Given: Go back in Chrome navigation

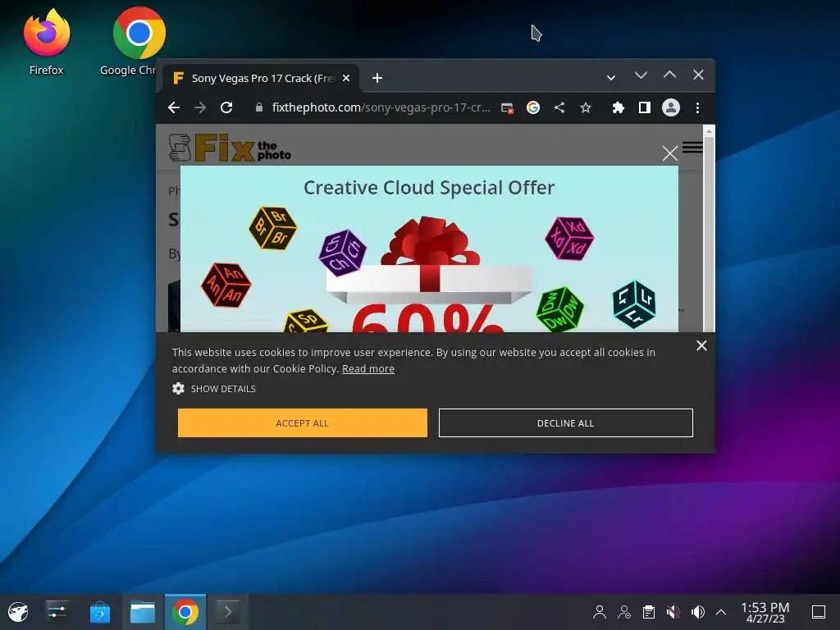Looking at the screenshot, I should point(174,107).
